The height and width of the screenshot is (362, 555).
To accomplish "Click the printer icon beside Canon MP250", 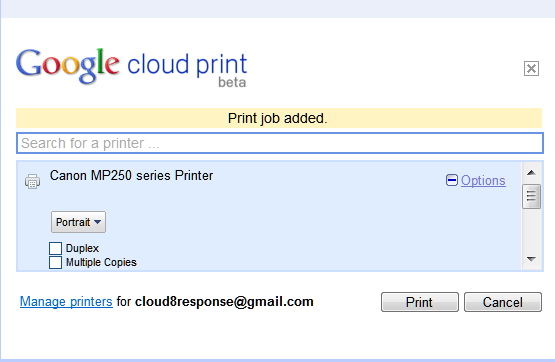I will (x=32, y=181).
